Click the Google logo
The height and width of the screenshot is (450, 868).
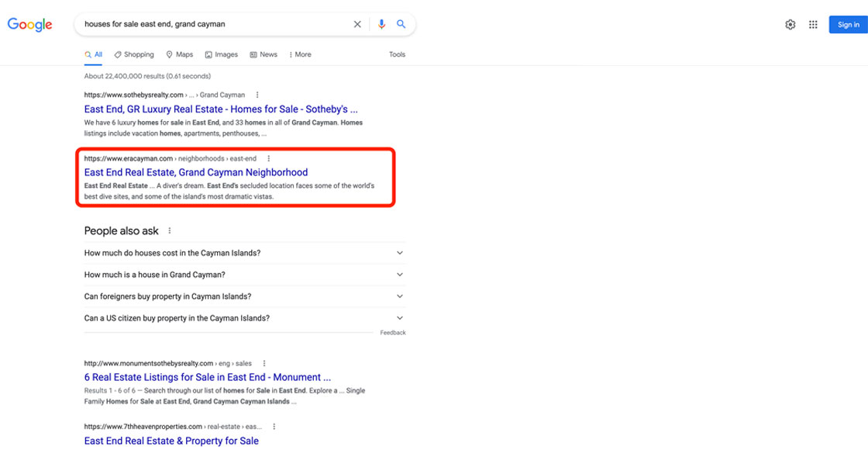click(30, 24)
